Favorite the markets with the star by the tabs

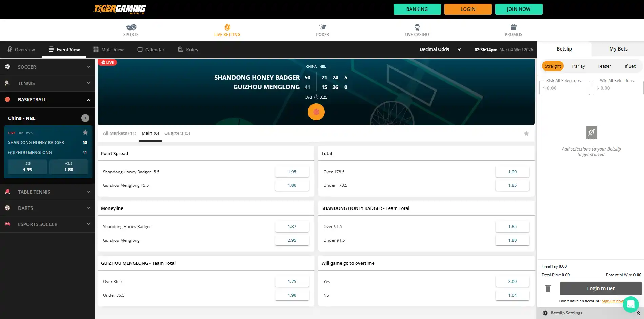(526, 133)
